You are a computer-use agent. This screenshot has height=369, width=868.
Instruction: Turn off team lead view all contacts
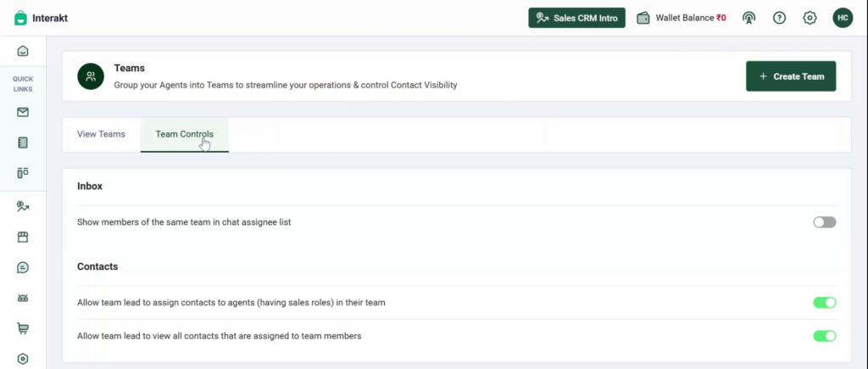pos(824,336)
